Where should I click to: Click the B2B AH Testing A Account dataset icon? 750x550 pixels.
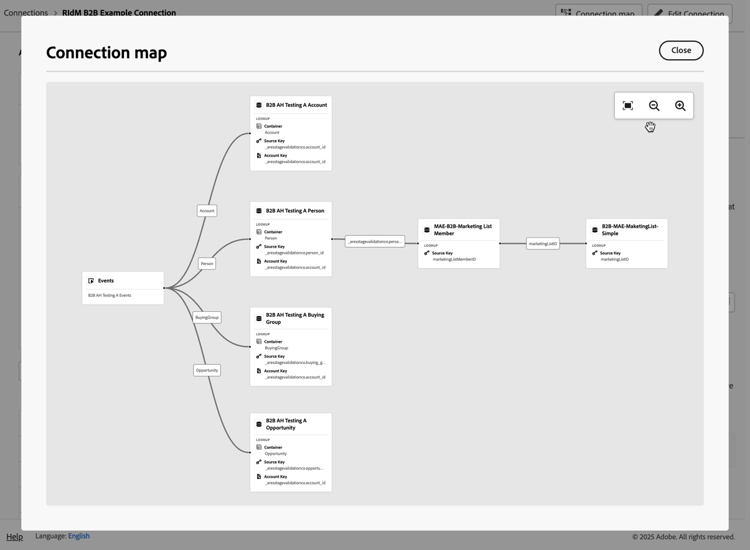(259, 105)
